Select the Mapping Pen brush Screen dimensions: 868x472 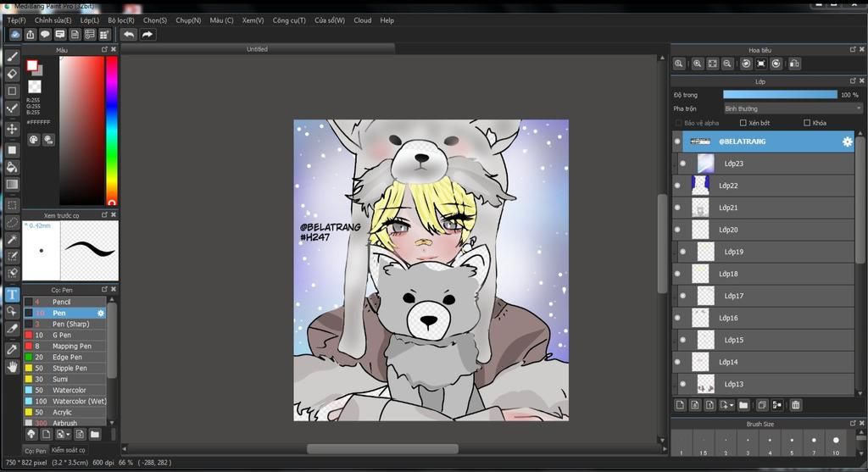[64, 347]
